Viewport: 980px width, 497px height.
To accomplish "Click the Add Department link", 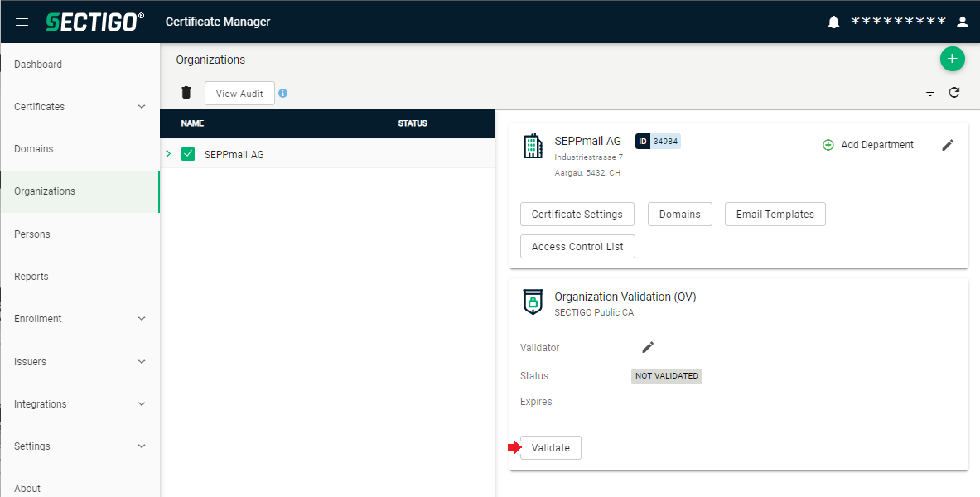I will coord(868,145).
